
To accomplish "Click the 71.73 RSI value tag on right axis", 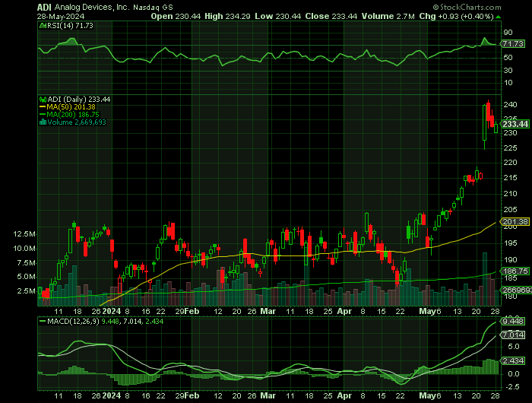I will (x=513, y=44).
